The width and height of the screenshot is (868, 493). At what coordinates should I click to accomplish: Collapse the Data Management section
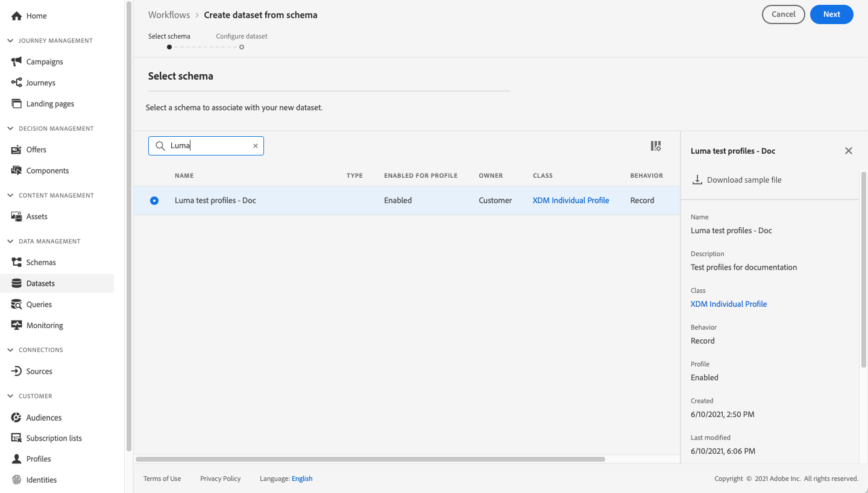click(10, 241)
